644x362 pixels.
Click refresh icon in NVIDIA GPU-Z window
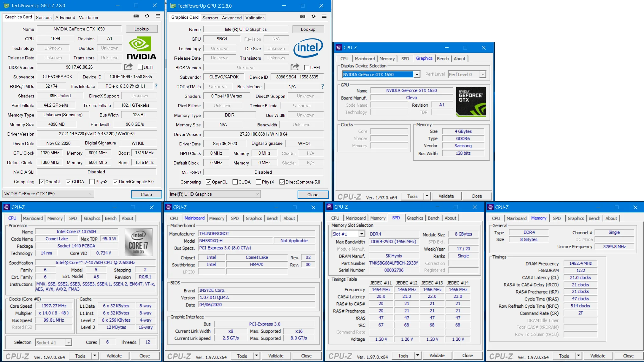click(x=147, y=16)
